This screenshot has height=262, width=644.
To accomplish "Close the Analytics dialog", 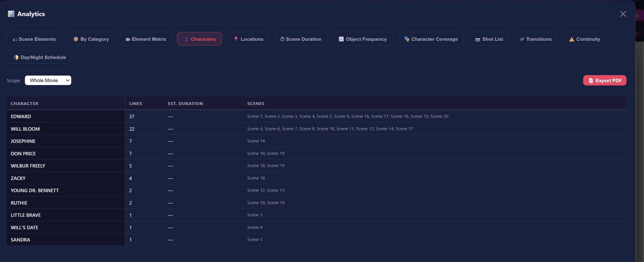I will [623, 14].
